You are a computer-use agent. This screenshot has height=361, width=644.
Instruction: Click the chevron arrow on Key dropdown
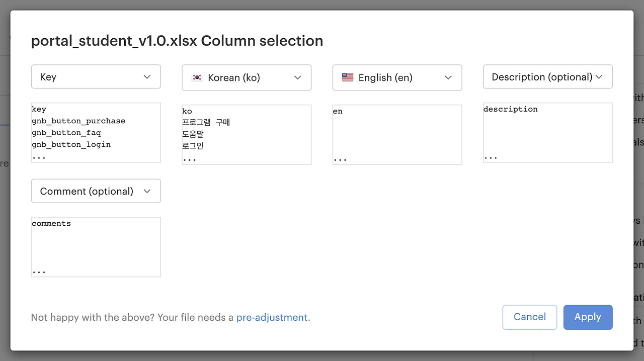tap(147, 77)
